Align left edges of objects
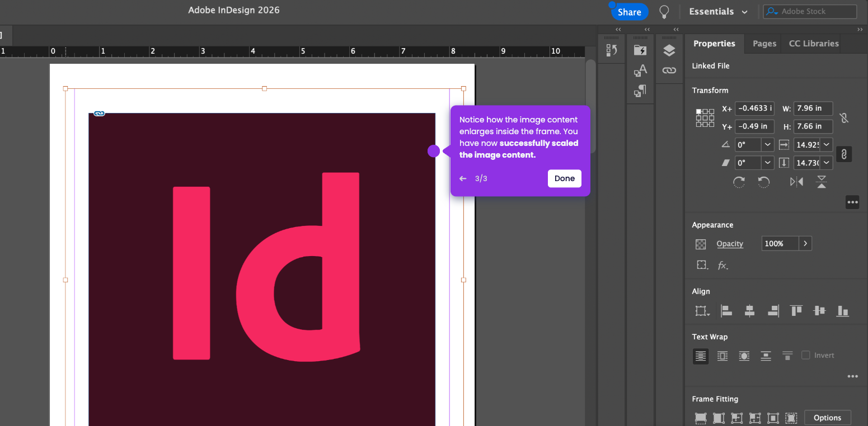The image size is (868, 426). pyautogui.click(x=726, y=311)
